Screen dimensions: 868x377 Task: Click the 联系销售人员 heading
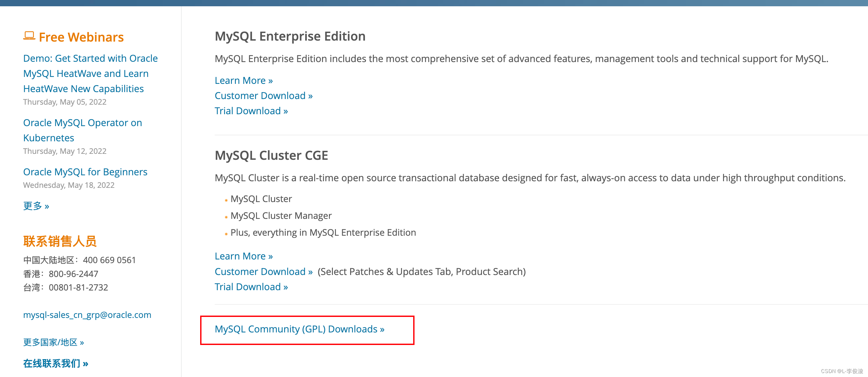pos(60,241)
